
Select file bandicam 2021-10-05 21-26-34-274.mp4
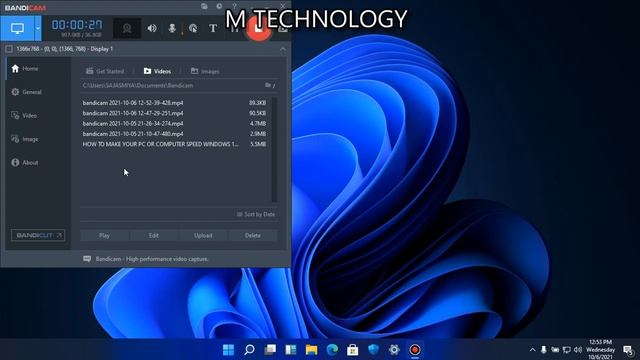click(x=174, y=123)
